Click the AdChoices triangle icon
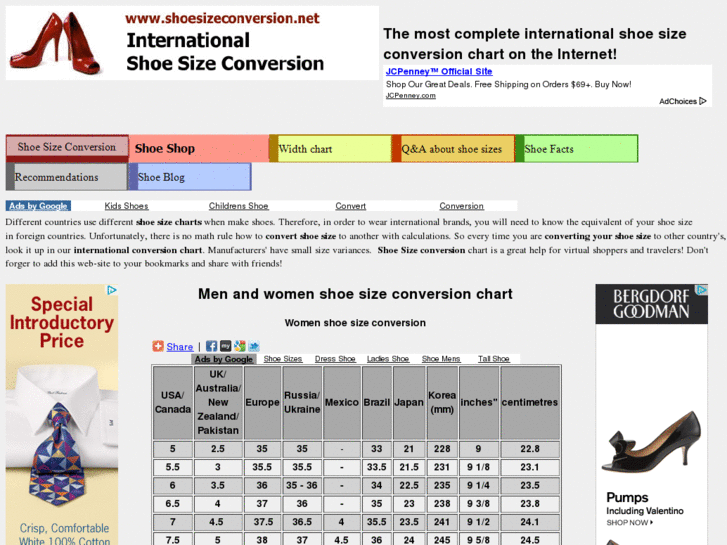Image resolution: width=727 pixels, height=545 pixels. pyautogui.click(x=702, y=101)
